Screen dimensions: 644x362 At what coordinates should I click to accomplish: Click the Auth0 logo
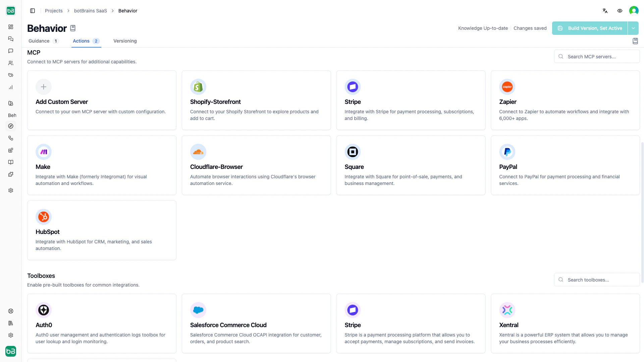click(44, 310)
